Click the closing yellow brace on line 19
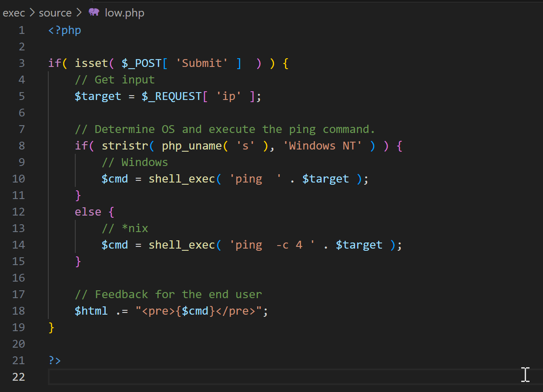This screenshot has width=543, height=392. click(51, 328)
